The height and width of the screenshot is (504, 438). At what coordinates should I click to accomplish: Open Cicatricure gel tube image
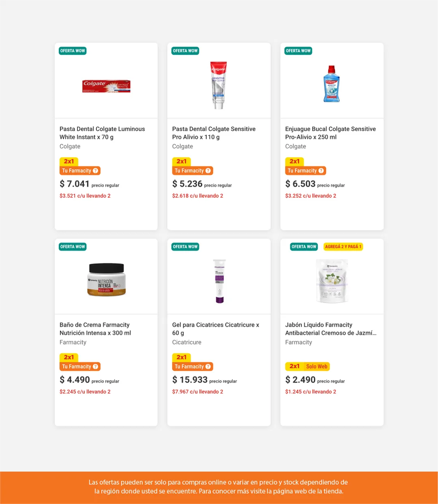click(x=219, y=281)
